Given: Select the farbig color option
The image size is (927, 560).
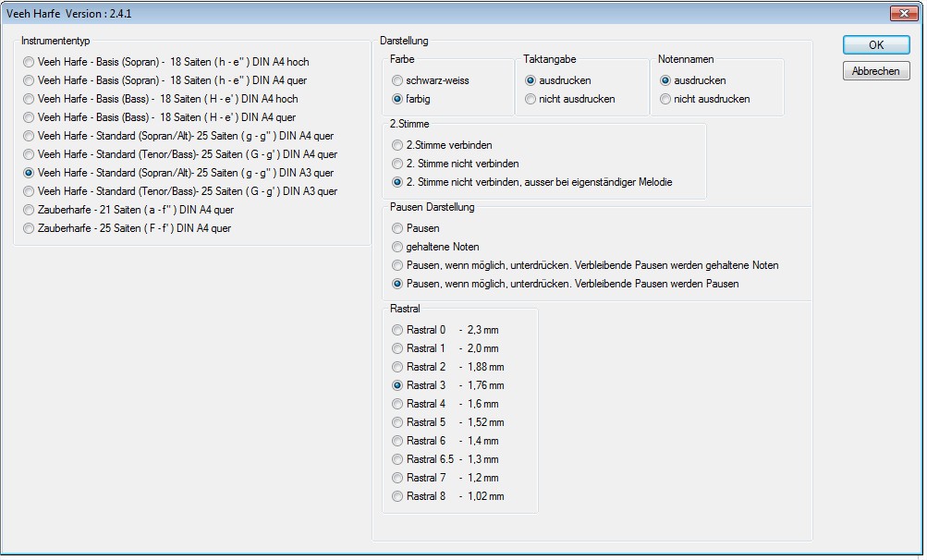Looking at the screenshot, I should coord(398,99).
